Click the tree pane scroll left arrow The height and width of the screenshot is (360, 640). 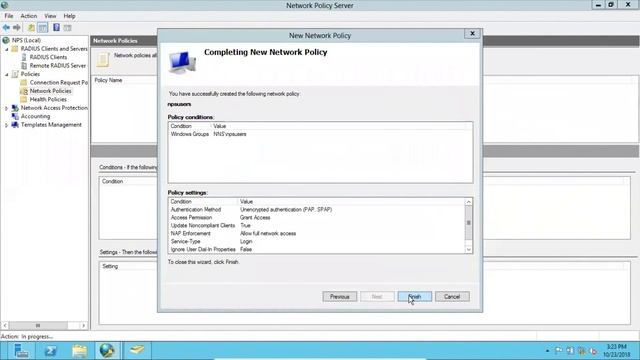point(5,326)
